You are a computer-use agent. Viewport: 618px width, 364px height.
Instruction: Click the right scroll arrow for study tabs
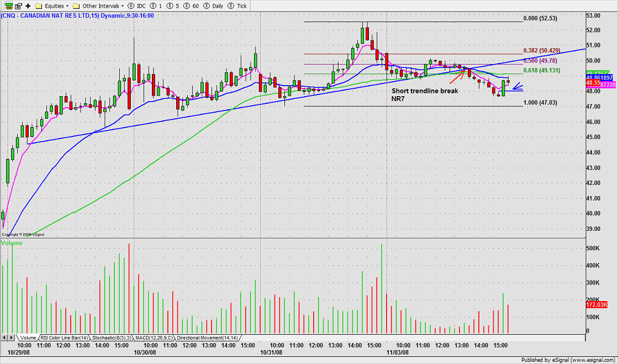point(12,338)
